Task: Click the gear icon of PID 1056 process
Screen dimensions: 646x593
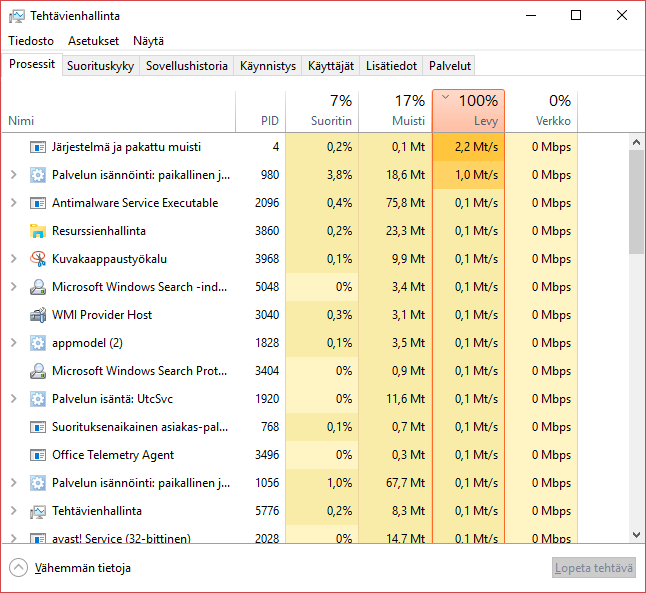Action: click(x=37, y=483)
